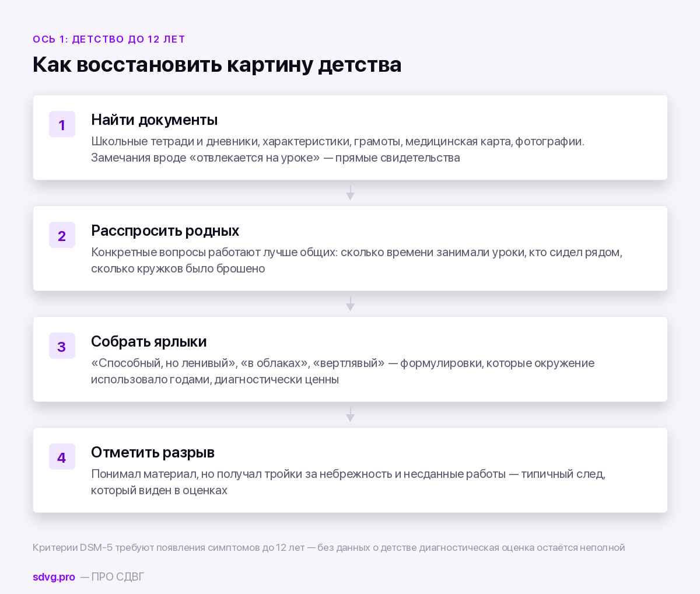Click the step number 1 badge
Viewport: 700px width, 594px height.
pyautogui.click(x=62, y=124)
